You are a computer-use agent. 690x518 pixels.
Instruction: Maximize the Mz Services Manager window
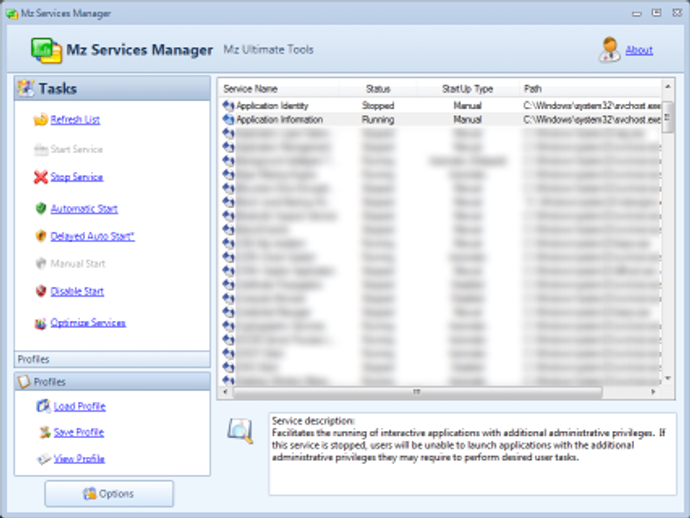(657, 13)
